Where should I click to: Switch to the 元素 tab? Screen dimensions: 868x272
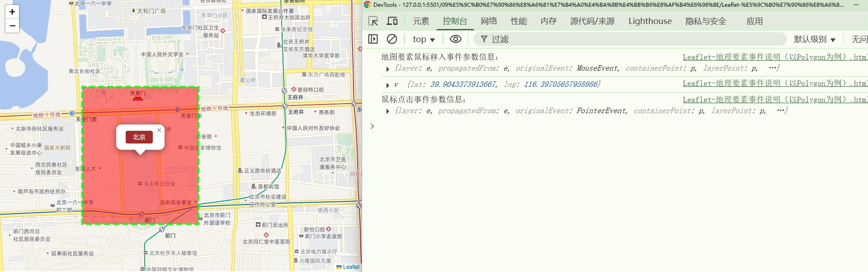(421, 21)
